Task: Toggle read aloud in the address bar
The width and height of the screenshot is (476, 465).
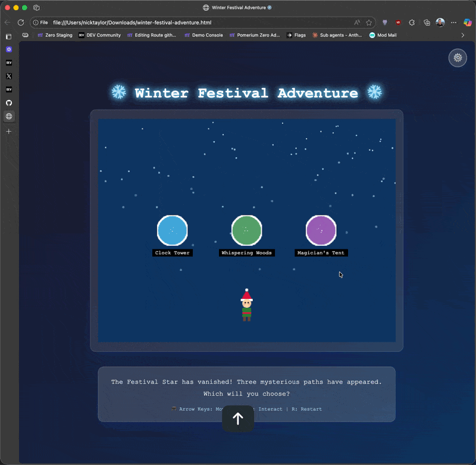Action: click(x=356, y=22)
